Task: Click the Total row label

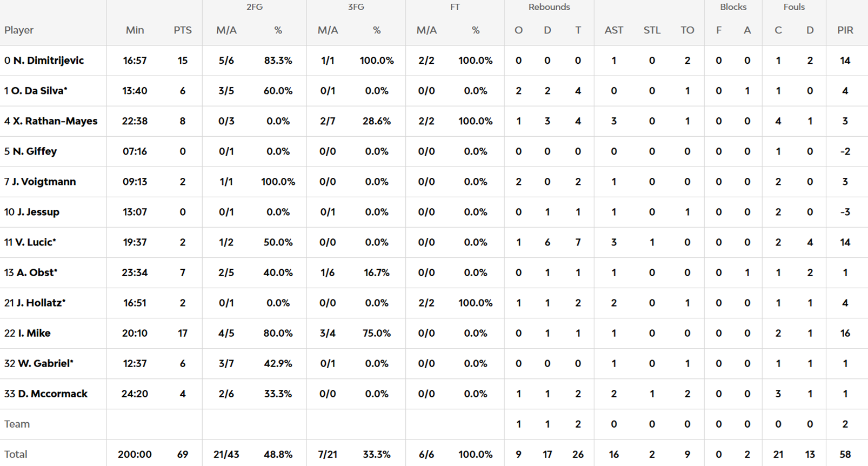Action: tap(16, 454)
